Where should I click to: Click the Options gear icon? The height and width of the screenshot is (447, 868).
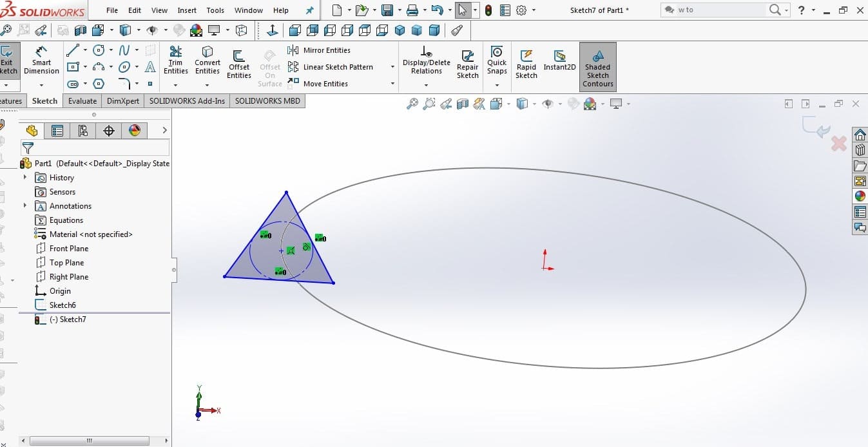pos(521,10)
